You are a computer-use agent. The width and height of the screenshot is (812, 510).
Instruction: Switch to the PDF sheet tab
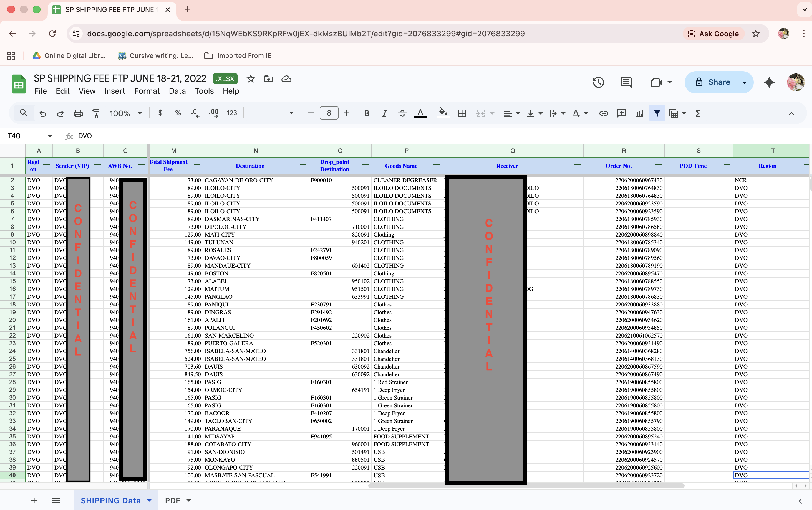[172, 501]
